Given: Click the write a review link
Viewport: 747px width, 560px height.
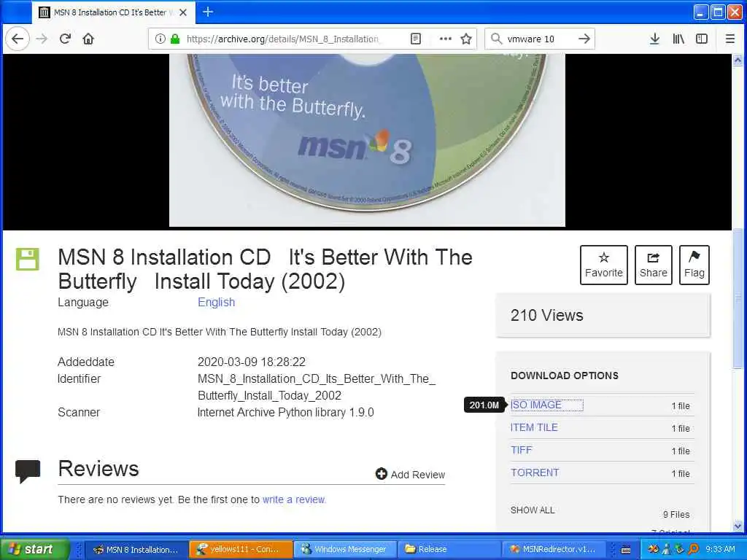Looking at the screenshot, I should 294,499.
